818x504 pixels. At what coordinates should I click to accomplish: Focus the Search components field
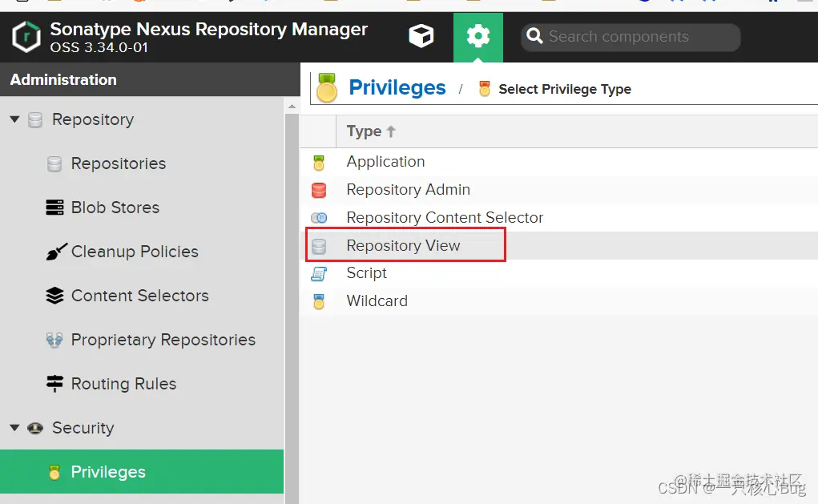[631, 37]
